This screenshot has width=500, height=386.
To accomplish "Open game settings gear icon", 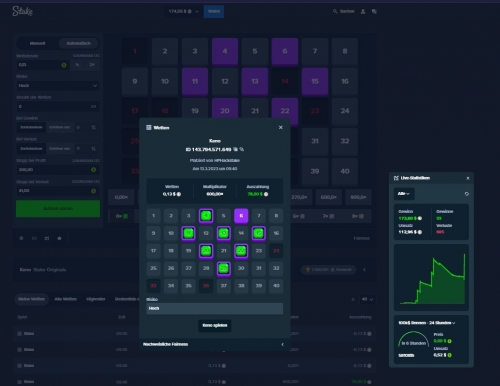I will click(x=21, y=238).
